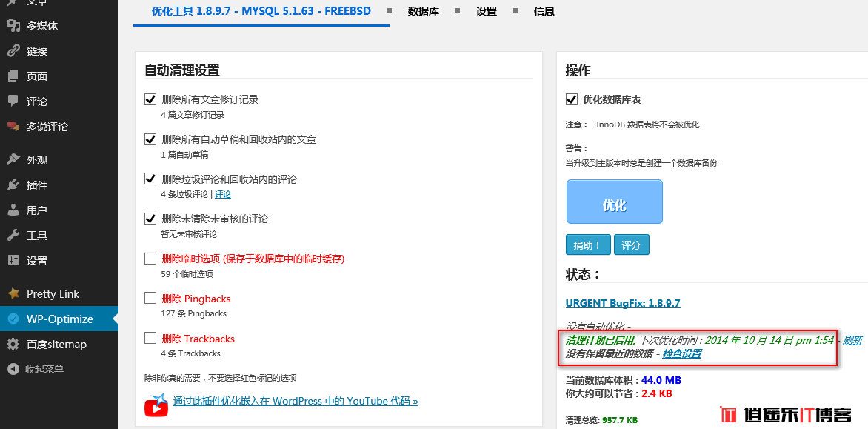This screenshot has height=429, width=868.
Task: Enable 删除 Pingbacks checkbox
Action: [x=150, y=299]
